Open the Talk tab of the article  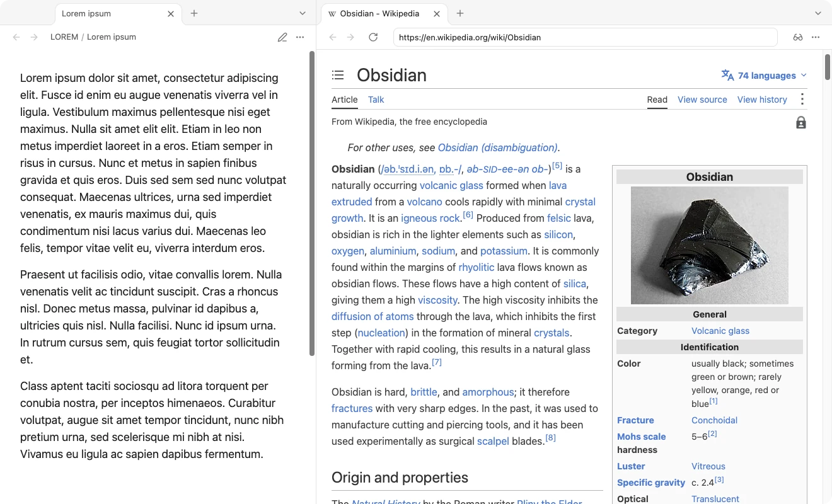(376, 100)
